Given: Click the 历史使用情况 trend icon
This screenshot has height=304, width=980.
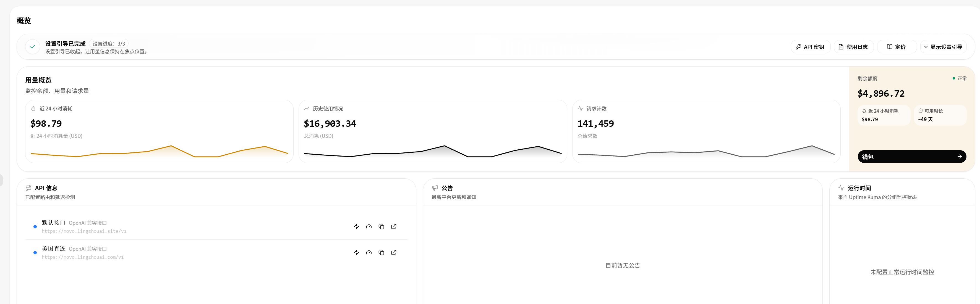Looking at the screenshot, I should coord(307,109).
